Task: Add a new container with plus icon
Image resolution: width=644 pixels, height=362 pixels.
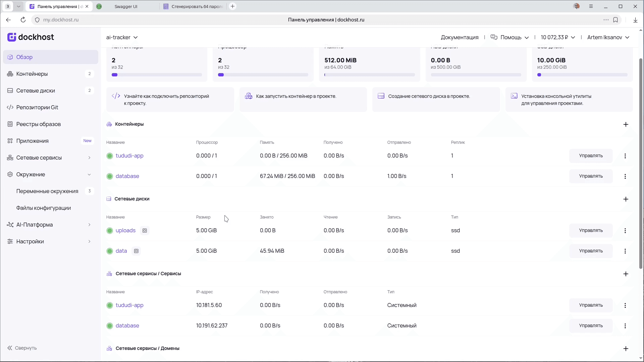Action: [626, 124]
